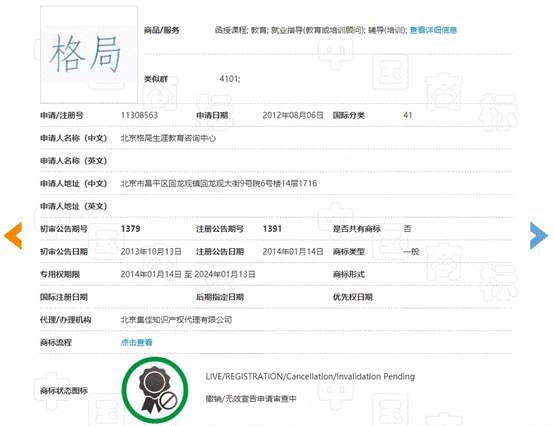Click the 是否共有商标 label
The height and width of the screenshot is (426, 553).
[x=357, y=229]
